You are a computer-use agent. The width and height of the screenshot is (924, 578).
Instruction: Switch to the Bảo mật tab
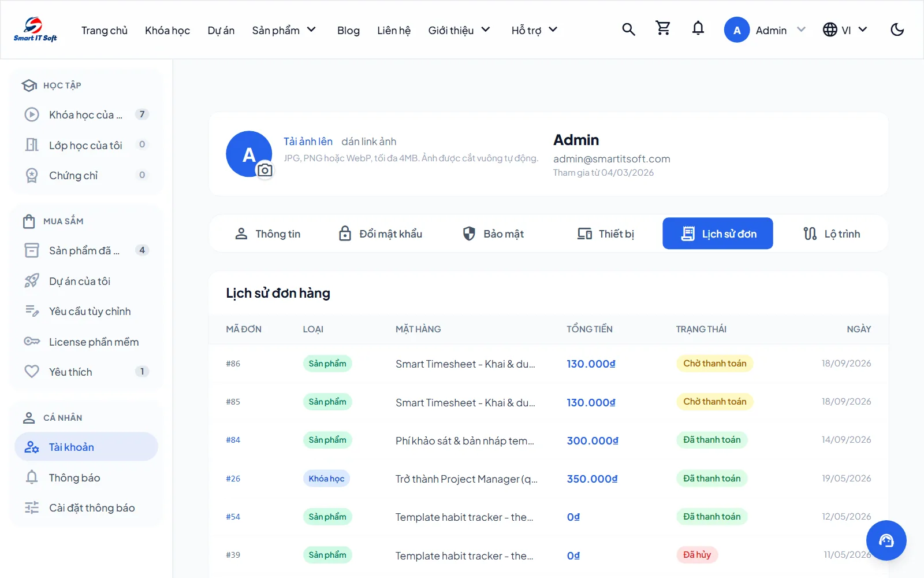click(x=493, y=234)
